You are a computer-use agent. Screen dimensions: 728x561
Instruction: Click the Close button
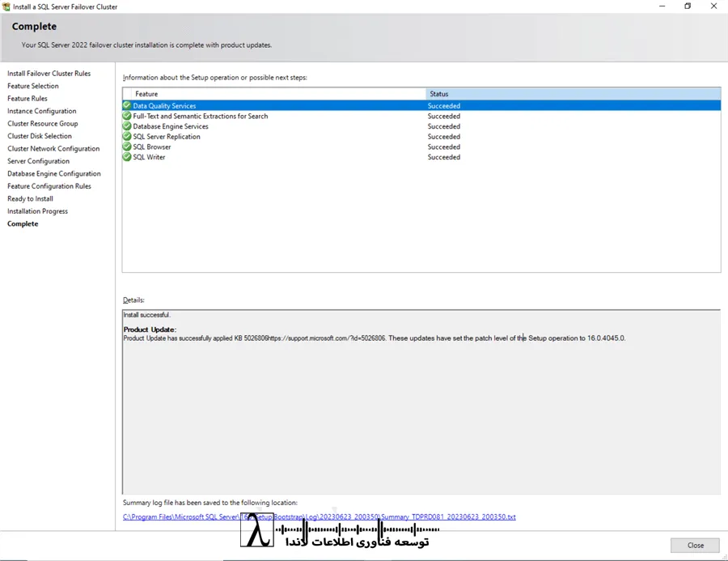[x=695, y=545]
